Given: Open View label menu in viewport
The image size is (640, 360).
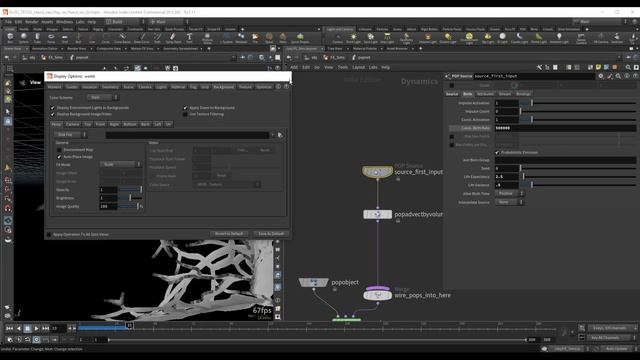Looking at the screenshot, I should tap(35, 82).
